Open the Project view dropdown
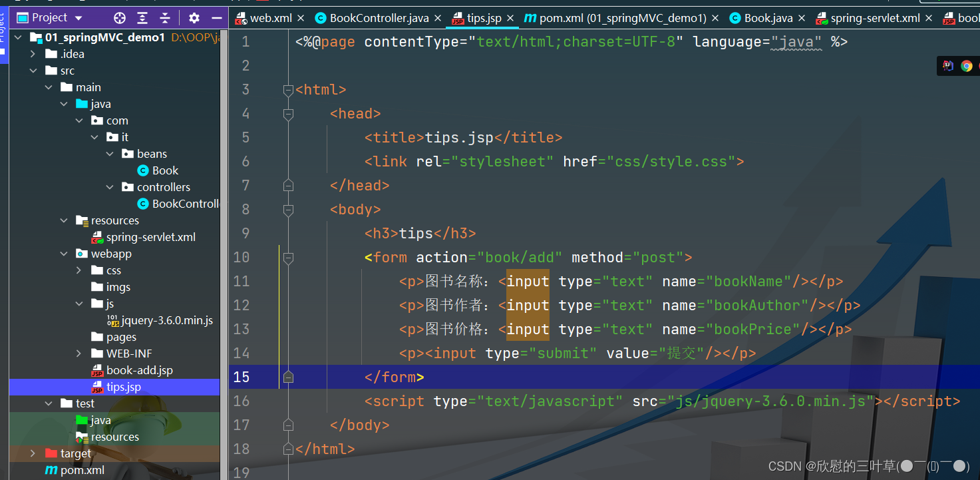The height and width of the screenshot is (480, 980). click(79, 18)
